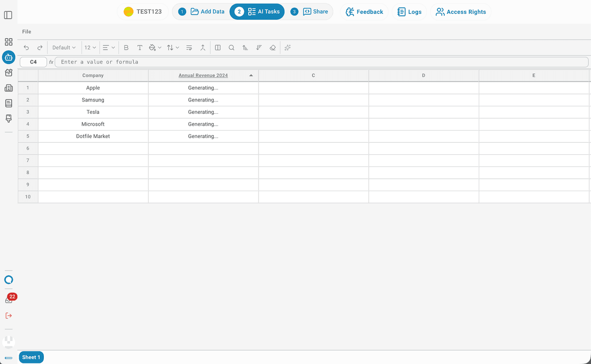Click the merge cells icon
This screenshot has width=591, height=364.
pyautogui.click(x=202, y=48)
